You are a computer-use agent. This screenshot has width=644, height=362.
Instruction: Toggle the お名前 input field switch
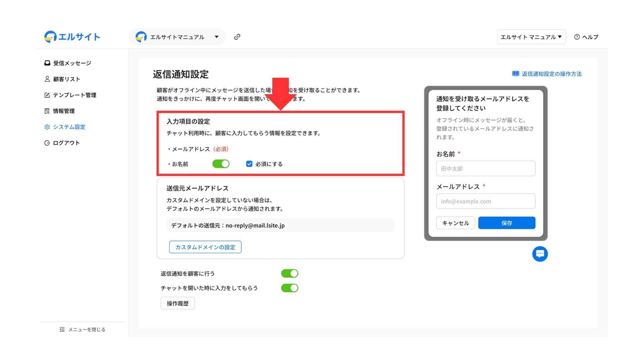click(221, 164)
